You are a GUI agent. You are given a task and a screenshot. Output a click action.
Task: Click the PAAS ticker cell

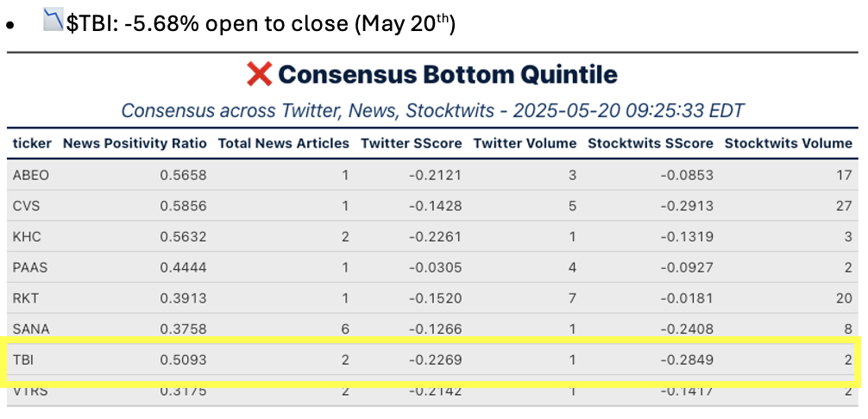[x=30, y=267]
